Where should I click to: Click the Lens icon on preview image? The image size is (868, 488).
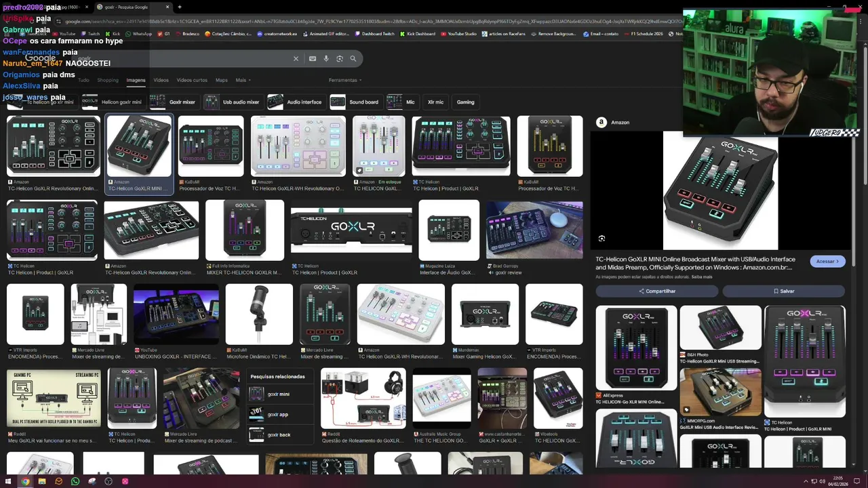pyautogui.click(x=601, y=239)
